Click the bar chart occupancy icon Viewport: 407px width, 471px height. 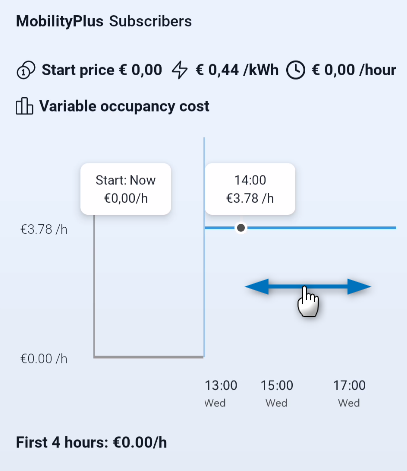coord(24,106)
